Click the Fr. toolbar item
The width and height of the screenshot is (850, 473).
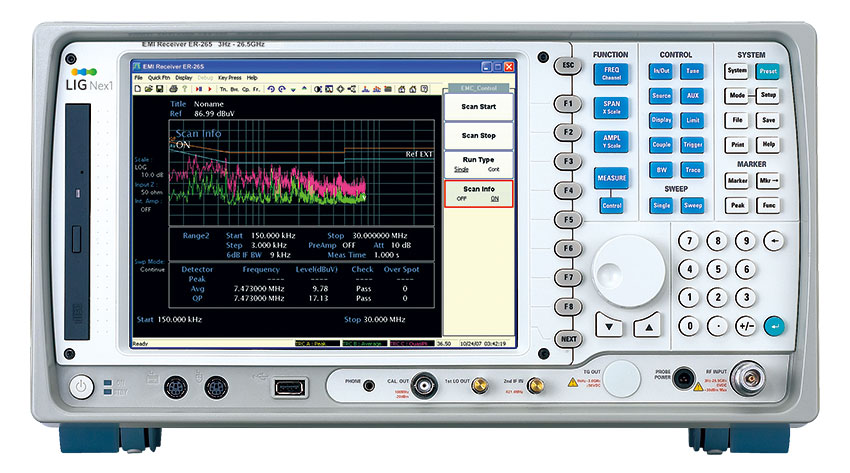(256, 89)
